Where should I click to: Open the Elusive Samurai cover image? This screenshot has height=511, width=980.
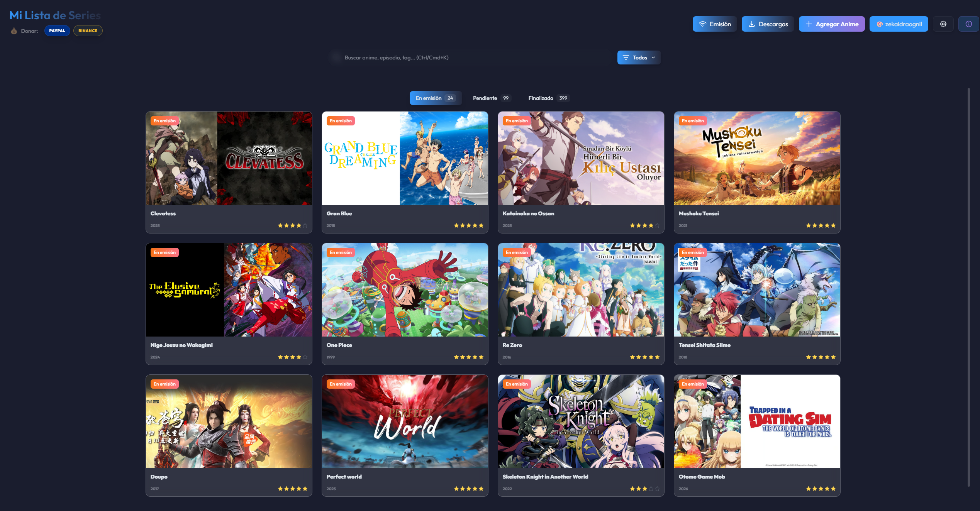click(229, 290)
